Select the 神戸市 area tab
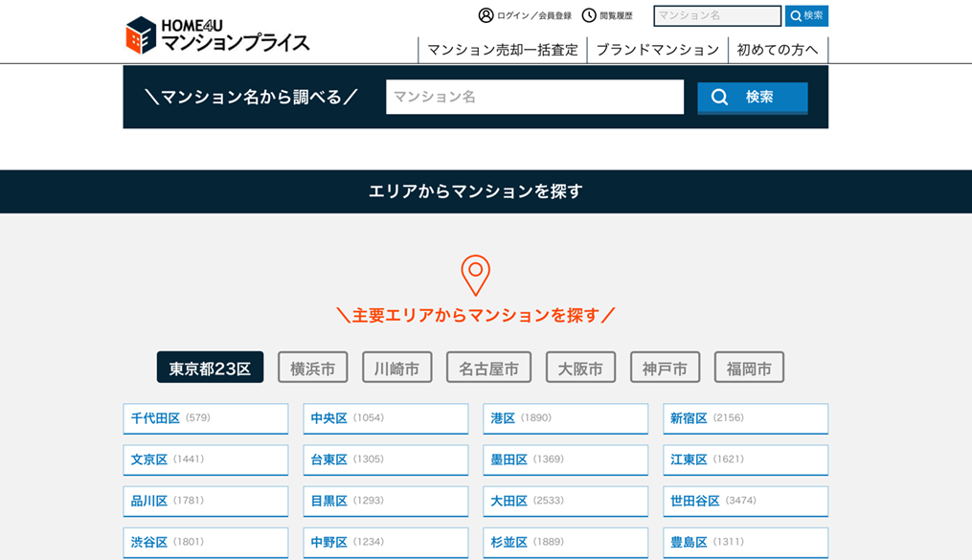 click(x=666, y=368)
